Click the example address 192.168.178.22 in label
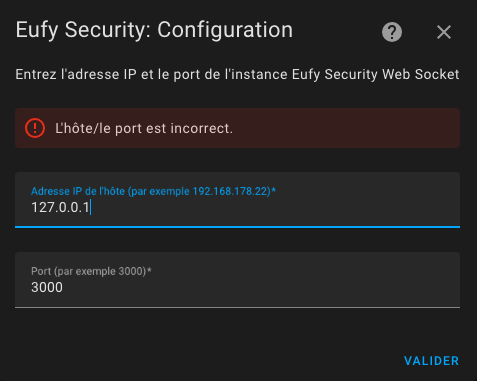Screen dimensions: 477x381 click(230, 191)
